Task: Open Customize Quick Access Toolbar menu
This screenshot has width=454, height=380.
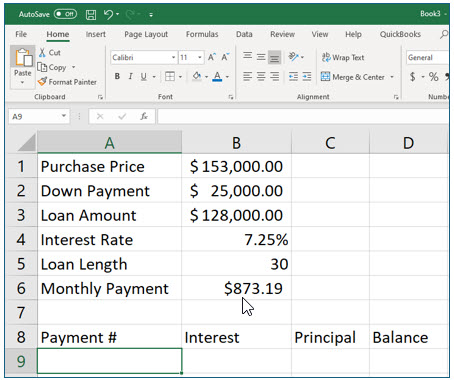Action: 151,15
